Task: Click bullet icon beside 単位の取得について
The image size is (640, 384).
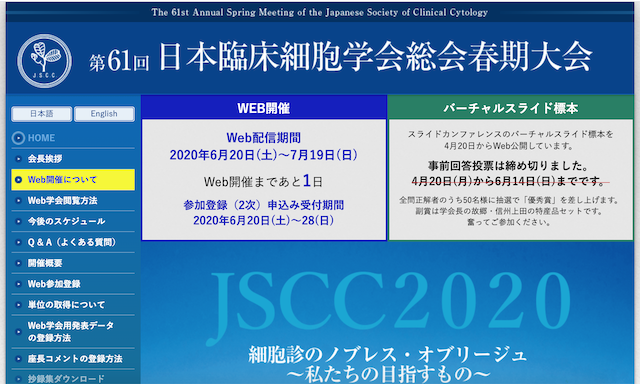Action: point(18,304)
